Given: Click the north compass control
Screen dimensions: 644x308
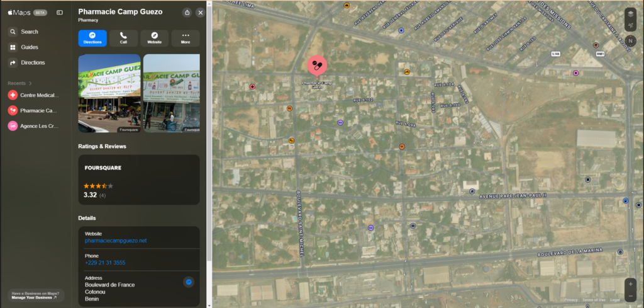Looking at the screenshot, I should tap(630, 41).
